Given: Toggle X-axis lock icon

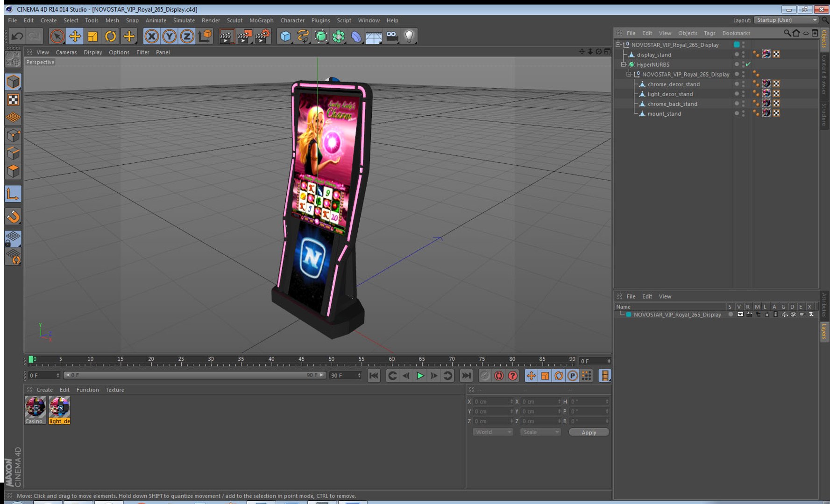Looking at the screenshot, I should tap(151, 36).
